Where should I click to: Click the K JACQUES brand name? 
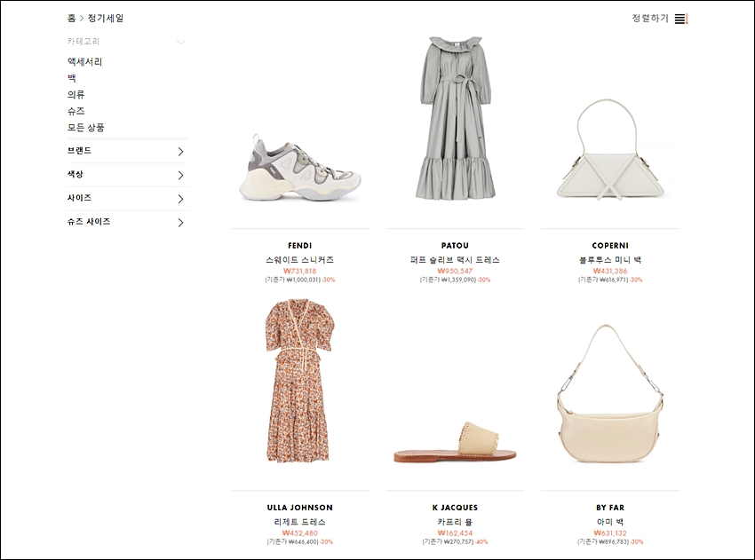[455, 508]
